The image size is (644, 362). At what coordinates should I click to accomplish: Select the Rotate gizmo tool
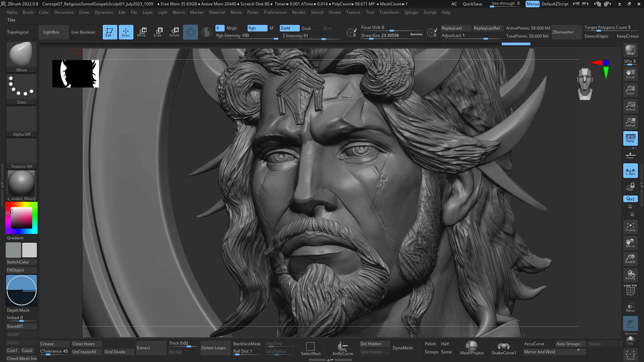pyautogui.click(x=174, y=32)
